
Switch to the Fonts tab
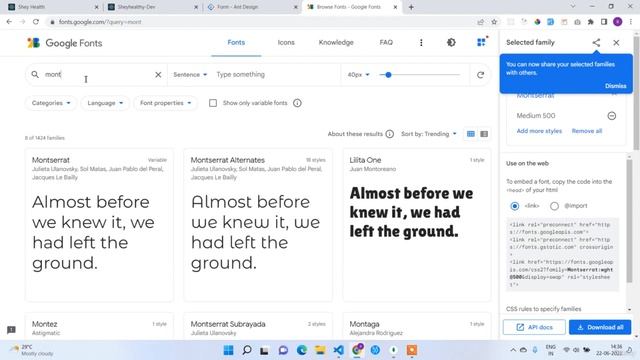(236, 42)
